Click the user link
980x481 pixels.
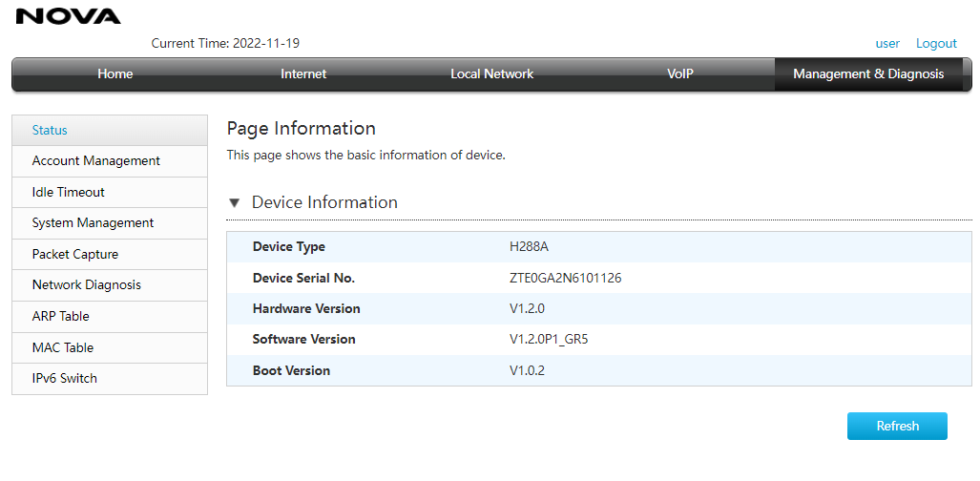tap(887, 43)
